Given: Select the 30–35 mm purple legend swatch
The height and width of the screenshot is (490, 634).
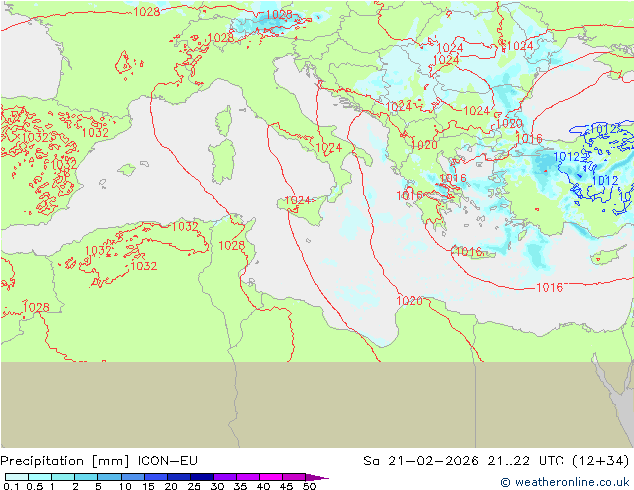Looking at the screenshot, I should (224, 477).
